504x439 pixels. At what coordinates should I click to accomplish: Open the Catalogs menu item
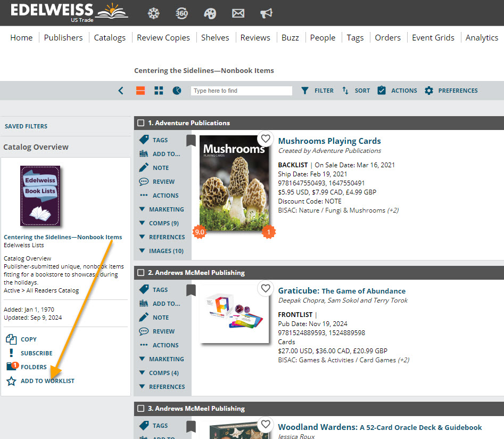(x=110, y=38)
